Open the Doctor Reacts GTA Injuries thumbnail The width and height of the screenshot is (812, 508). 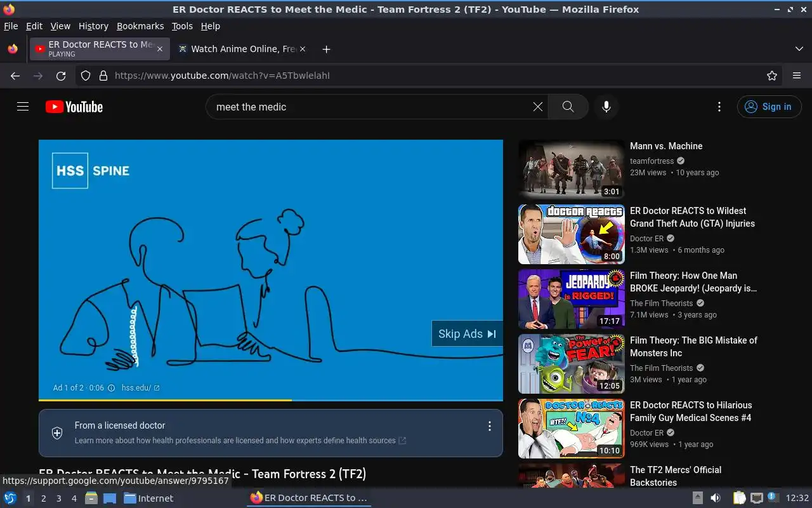tap(572, 234)
